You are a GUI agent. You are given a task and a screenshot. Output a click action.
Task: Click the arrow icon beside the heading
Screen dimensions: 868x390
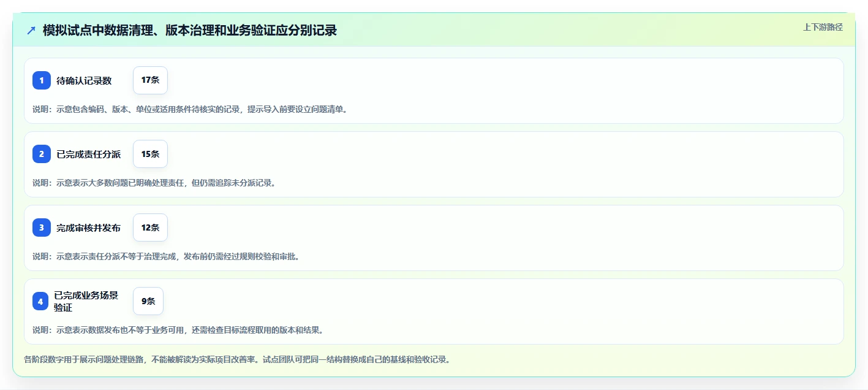pyautogui.click(x=31, y=30)
